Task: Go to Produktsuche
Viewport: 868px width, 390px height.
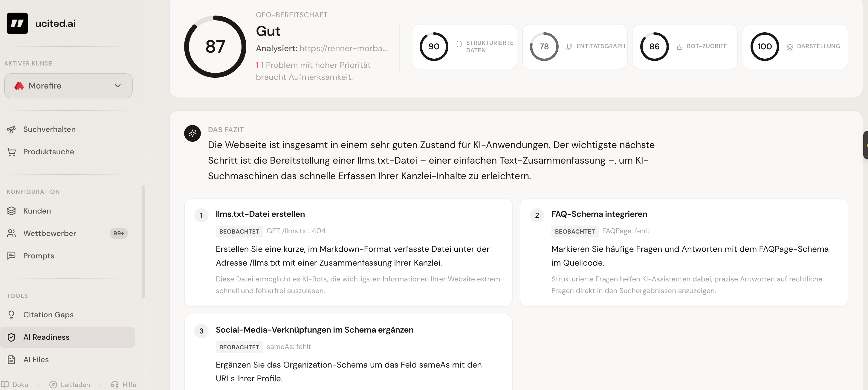Action: click(67, 152)
